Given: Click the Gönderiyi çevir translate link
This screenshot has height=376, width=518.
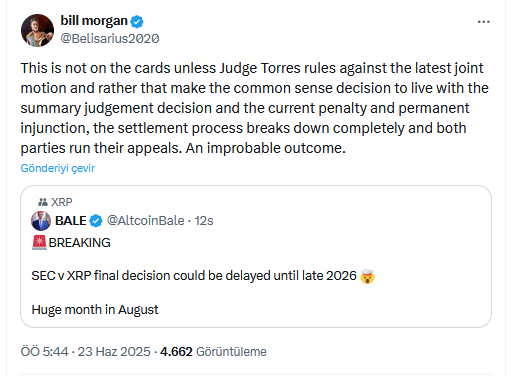Looking at the screenshot, I should click(x=58, y=168).
